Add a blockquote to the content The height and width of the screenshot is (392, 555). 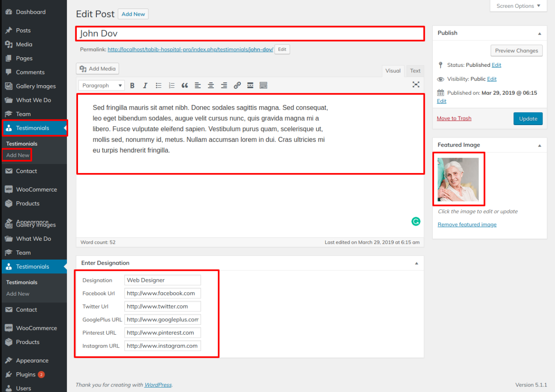click(x=185, y=86)
